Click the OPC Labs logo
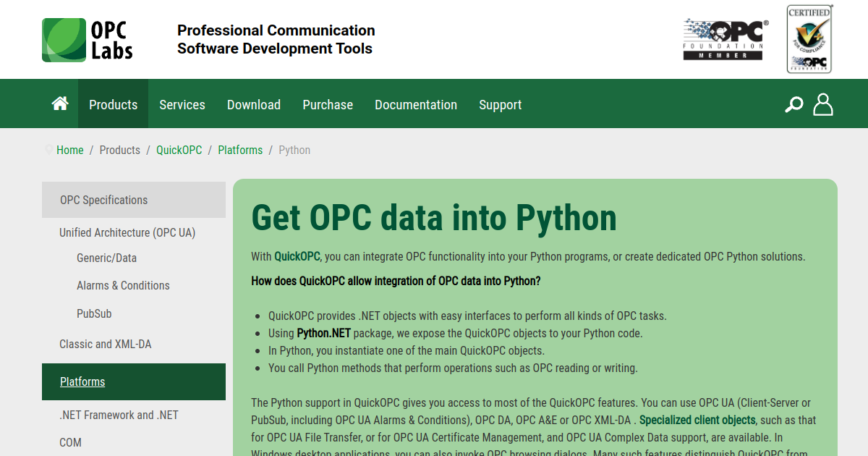Image resolution: width=868 pixels, height=456 pixels. coord(88,40)
